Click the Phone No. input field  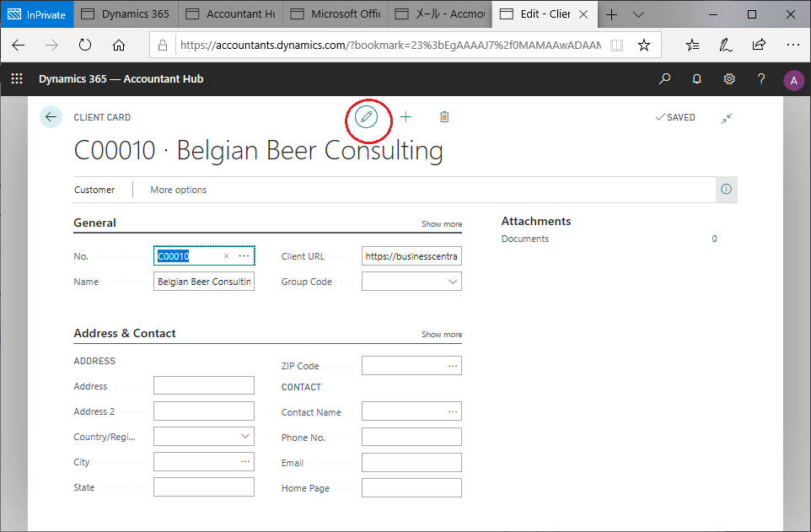411,437
